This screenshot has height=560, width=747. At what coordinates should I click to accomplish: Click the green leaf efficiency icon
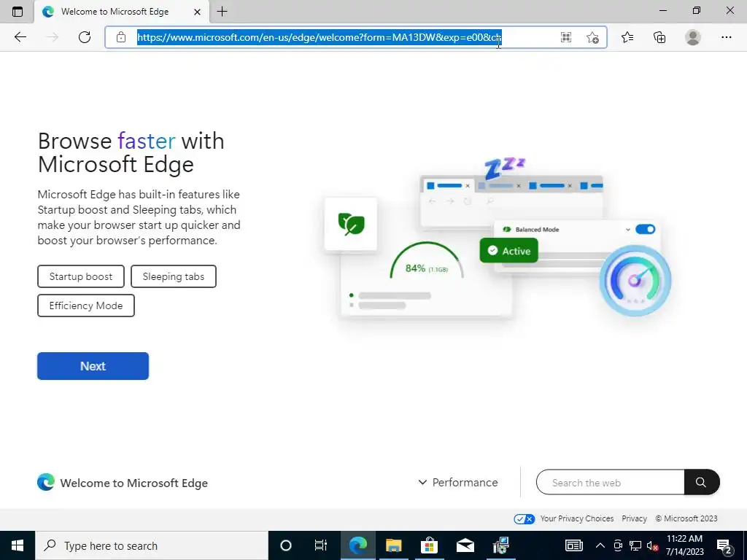[351, 224]
